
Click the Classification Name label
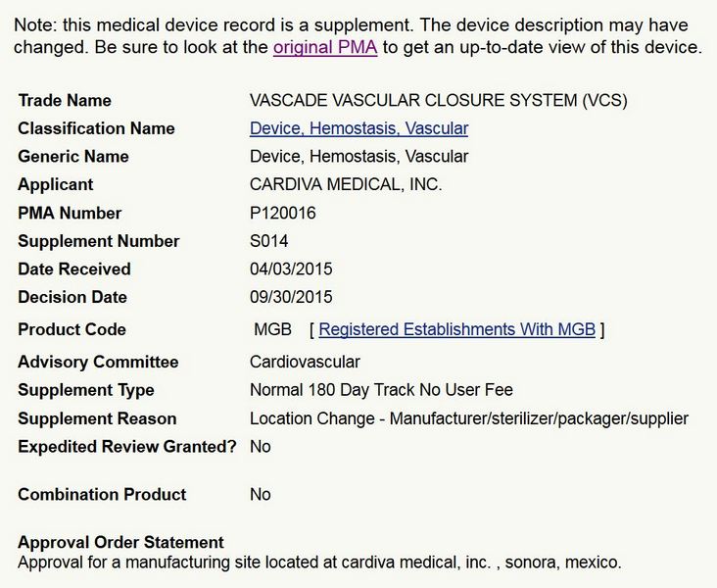[x=96, y=128]
